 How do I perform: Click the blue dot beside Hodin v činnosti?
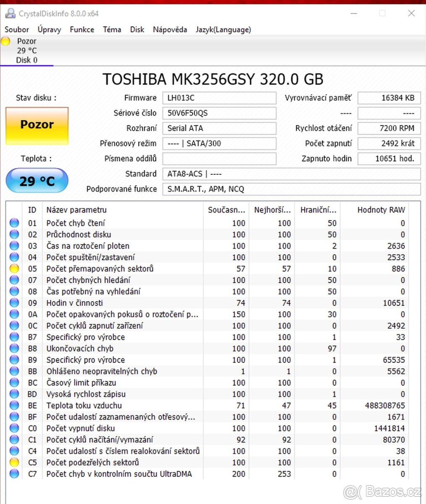tap(14, 302)
